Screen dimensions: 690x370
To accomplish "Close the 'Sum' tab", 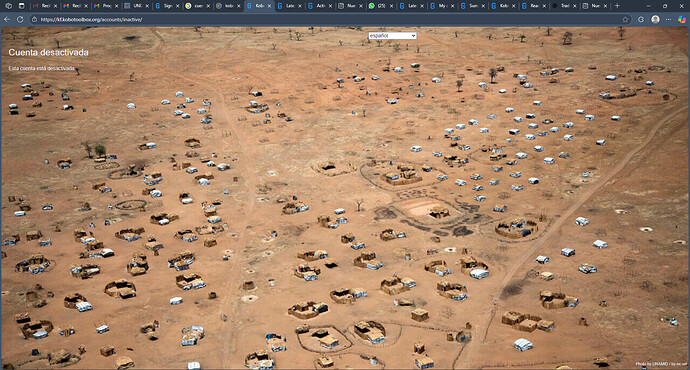I will (x=483, y=6).
